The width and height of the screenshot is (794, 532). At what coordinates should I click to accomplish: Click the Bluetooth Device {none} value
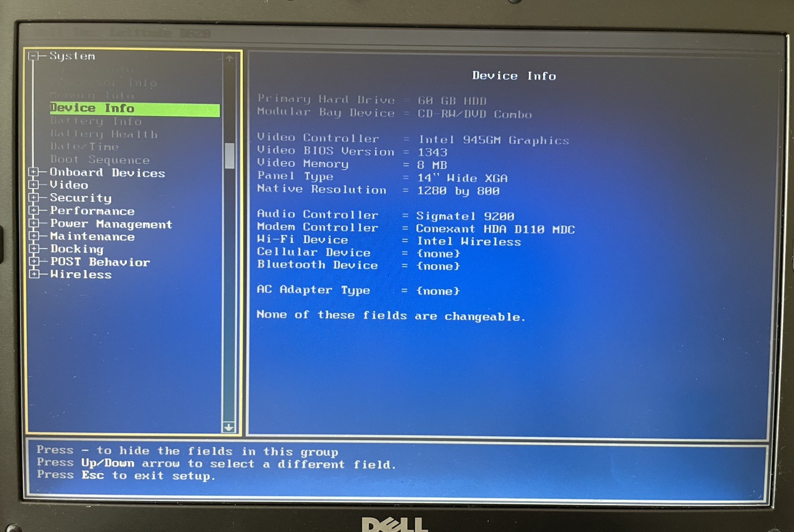pos(439,266)
